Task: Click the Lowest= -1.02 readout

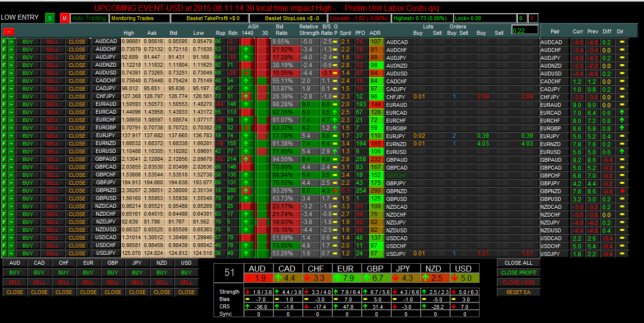Action: [360, 18]
